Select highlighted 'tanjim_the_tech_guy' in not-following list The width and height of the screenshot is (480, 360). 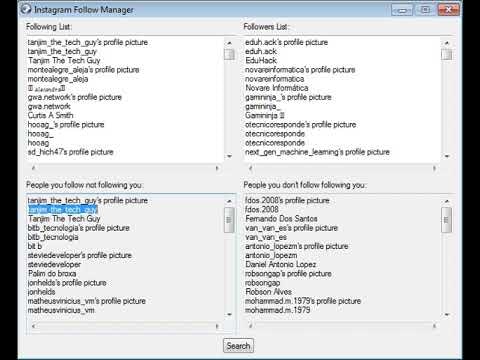[x=63, y=210]
